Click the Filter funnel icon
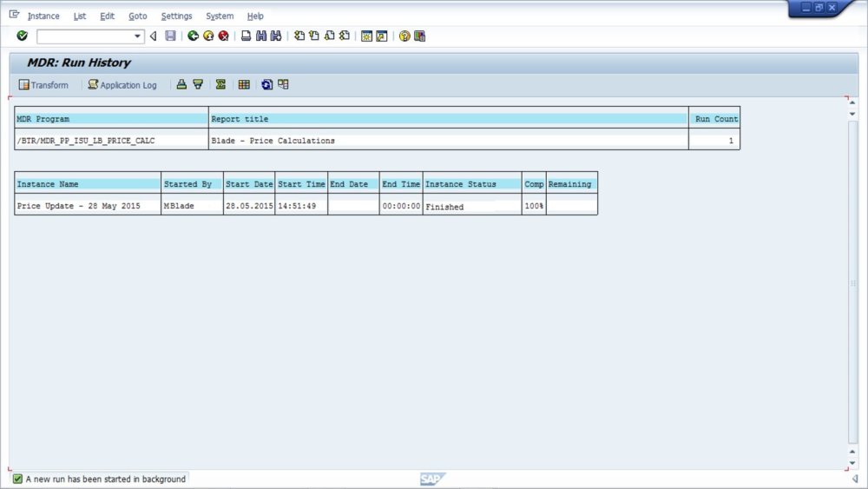868x489 pixels. click(x=198, y=84)
